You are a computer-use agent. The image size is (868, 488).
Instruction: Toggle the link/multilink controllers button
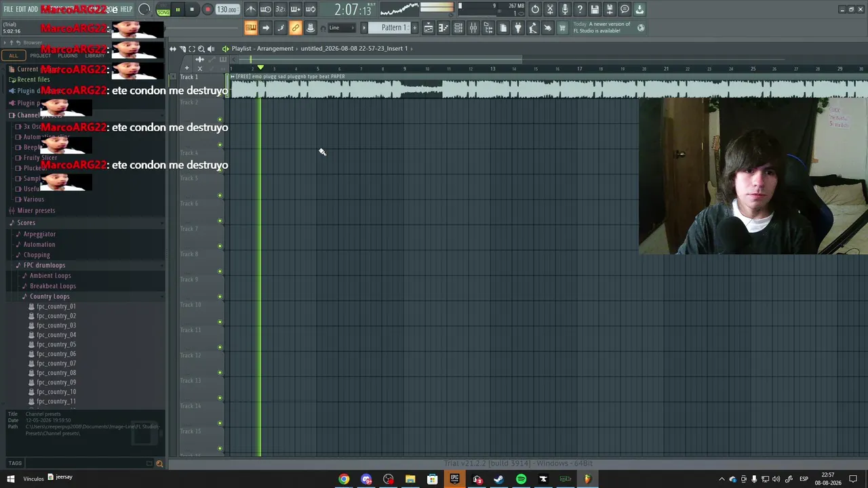pyautogui.click(x=296, y=28)
